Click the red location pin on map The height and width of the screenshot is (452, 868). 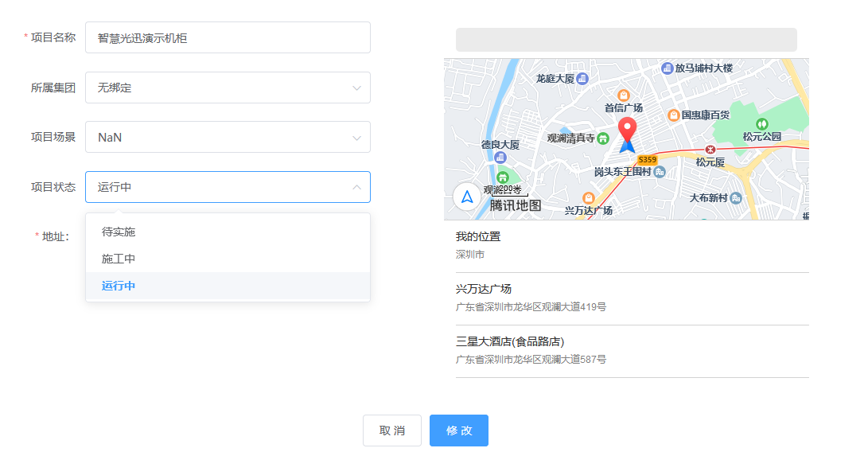coord(628,129)
